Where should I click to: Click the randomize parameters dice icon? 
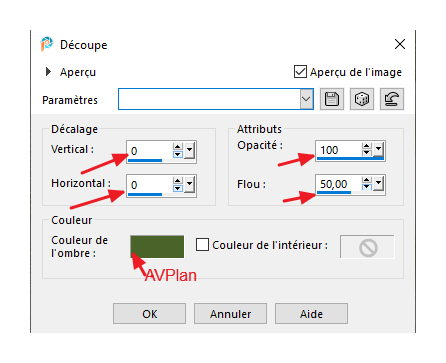click(x=362, y=99)
